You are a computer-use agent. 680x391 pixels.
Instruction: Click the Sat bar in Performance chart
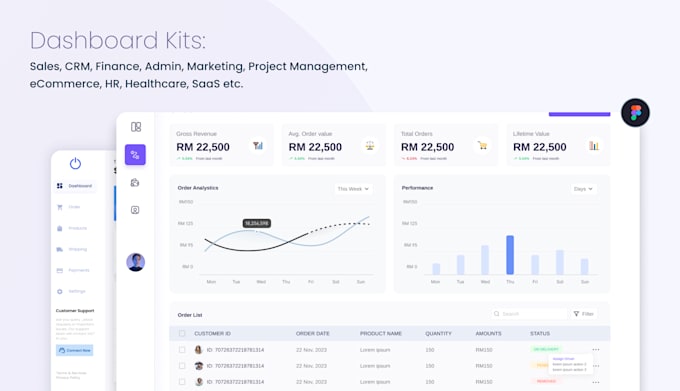point(560,262)
